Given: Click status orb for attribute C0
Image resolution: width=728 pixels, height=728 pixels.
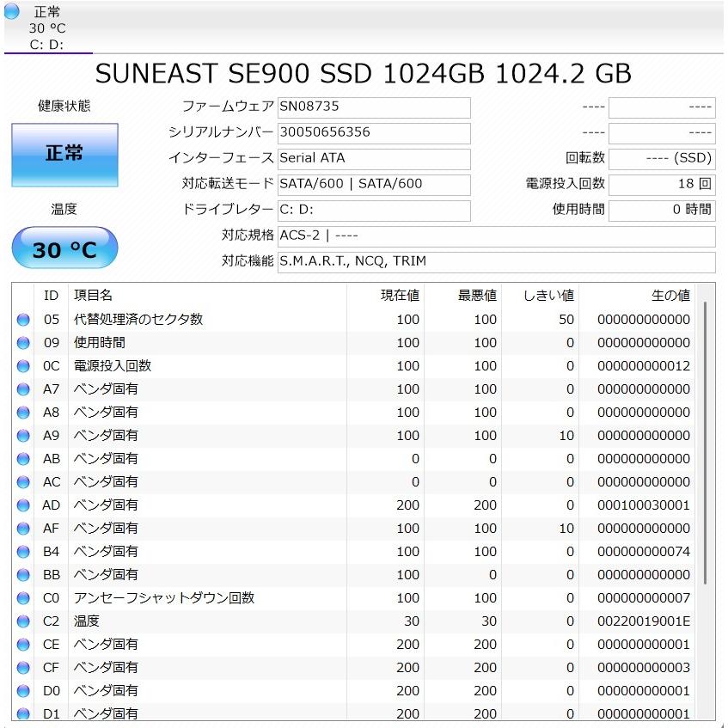Looking at the screenshot, I should tap(23, 598).
